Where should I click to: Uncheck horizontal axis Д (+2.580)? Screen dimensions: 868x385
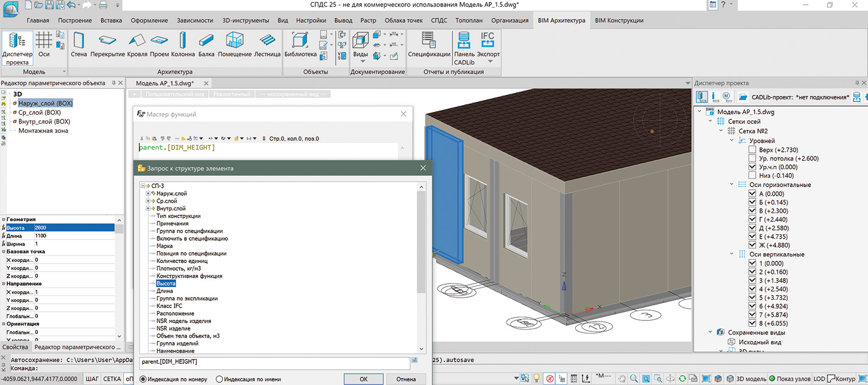752,228
